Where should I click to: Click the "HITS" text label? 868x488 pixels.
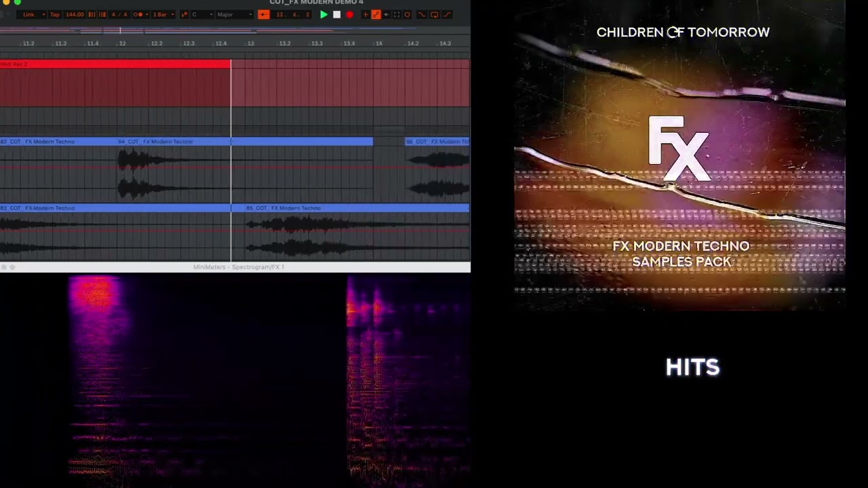(x=692, y=367)
